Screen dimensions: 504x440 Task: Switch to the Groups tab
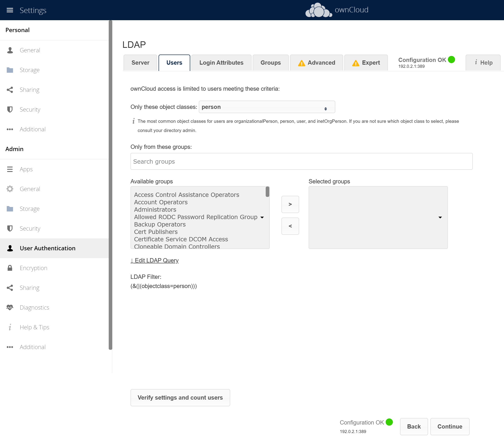click(270, 63)
